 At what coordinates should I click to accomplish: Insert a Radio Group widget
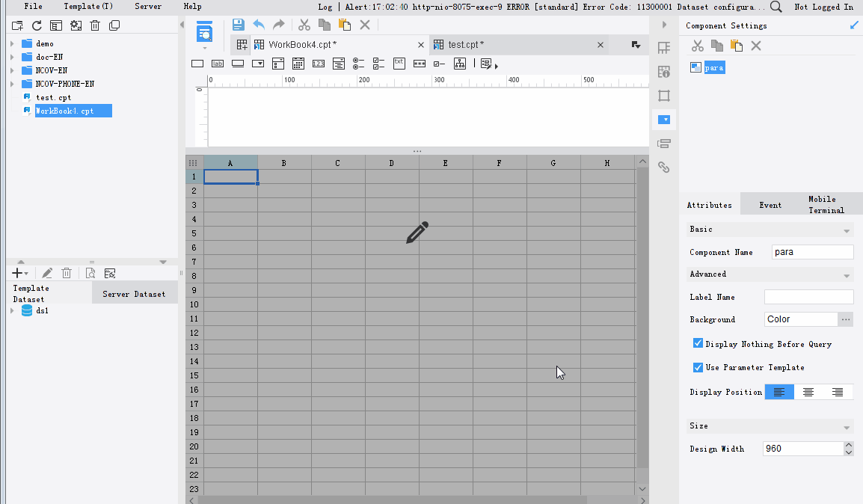(x=358, y=64)
